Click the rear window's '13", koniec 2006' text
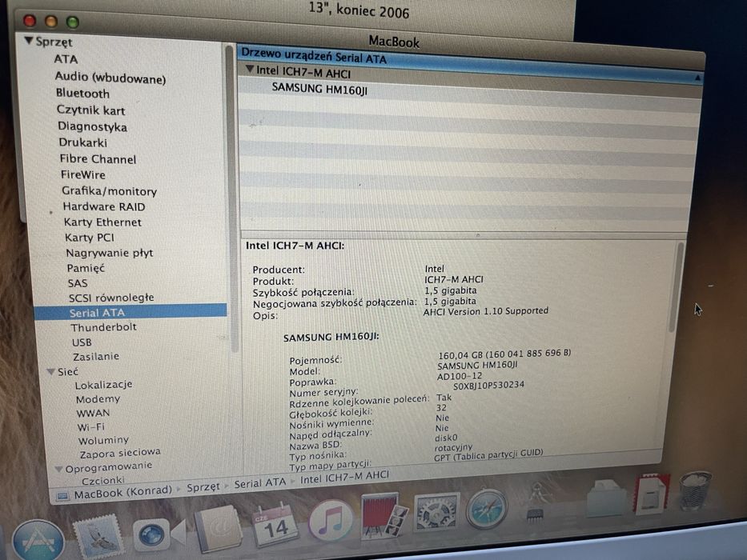This screenshot has width=747, height=560. click(x=359, y=10)
